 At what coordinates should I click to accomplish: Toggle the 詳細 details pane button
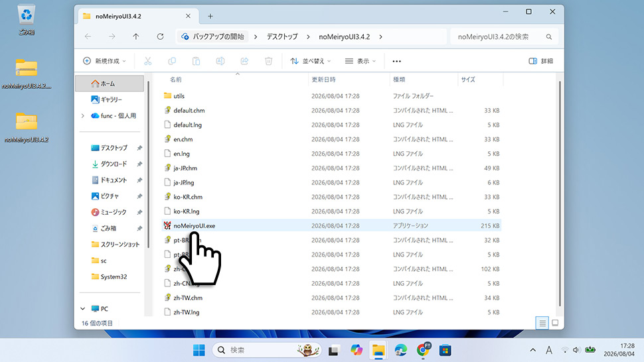[540, 61]
